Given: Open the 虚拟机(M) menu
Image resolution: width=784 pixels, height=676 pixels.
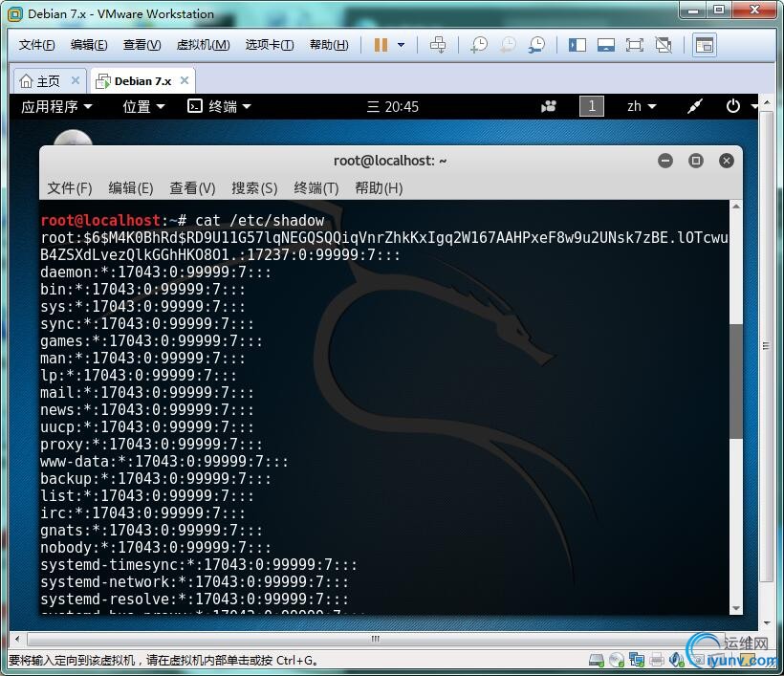Looking at the screenshot, I should pos(203,45).
